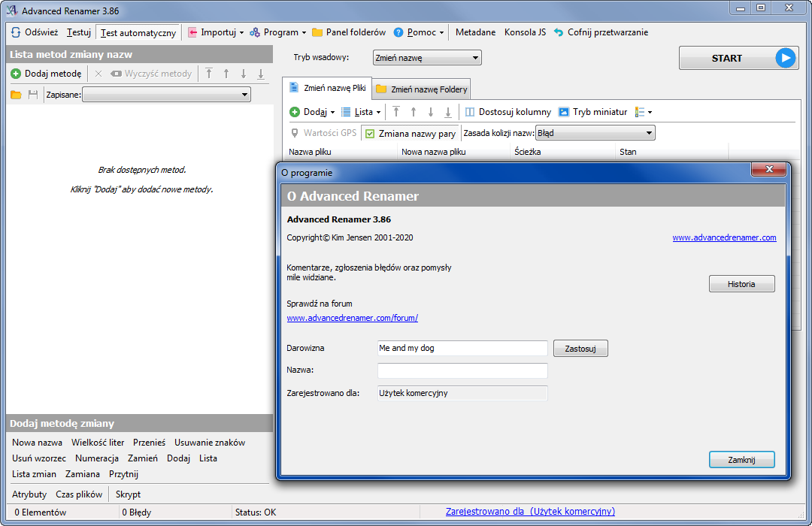Open the Importuj menu
Image resolution: width=812 pixels, height=526 pixels.
(x=216, y=32)
